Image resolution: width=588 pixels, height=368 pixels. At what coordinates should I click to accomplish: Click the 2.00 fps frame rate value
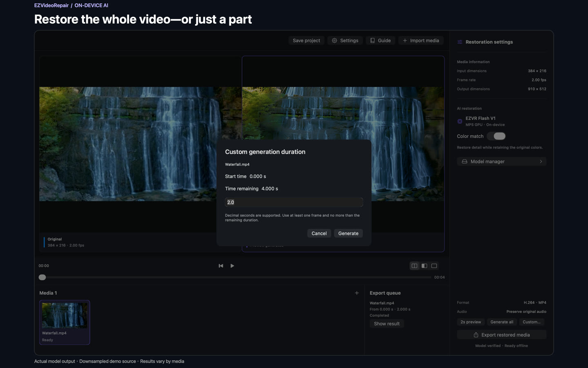[539, 80]
